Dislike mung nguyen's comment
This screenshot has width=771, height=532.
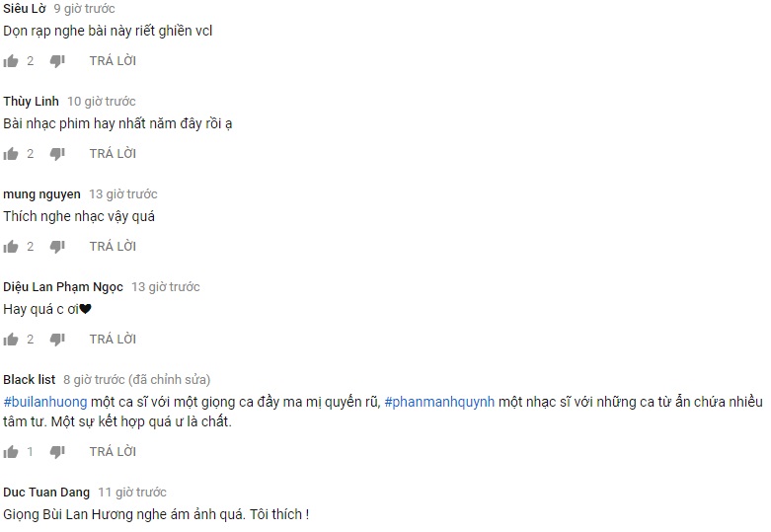pos(57,247)
